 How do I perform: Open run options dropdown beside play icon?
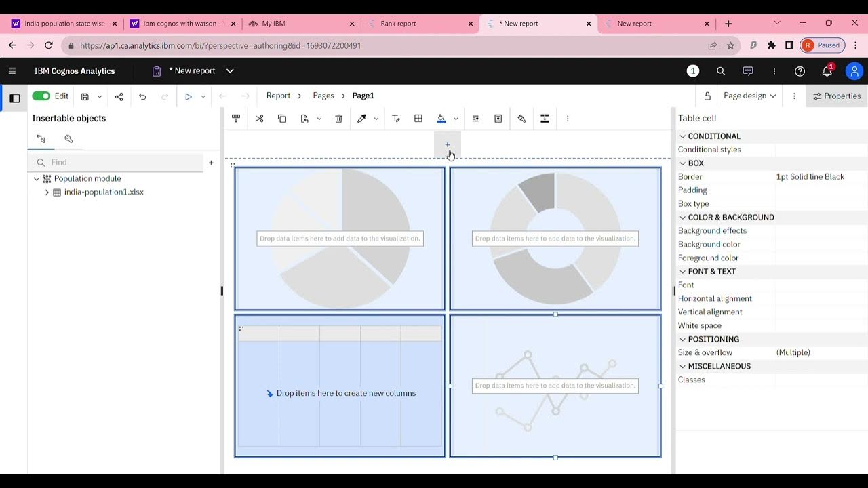tap(203, 97)
